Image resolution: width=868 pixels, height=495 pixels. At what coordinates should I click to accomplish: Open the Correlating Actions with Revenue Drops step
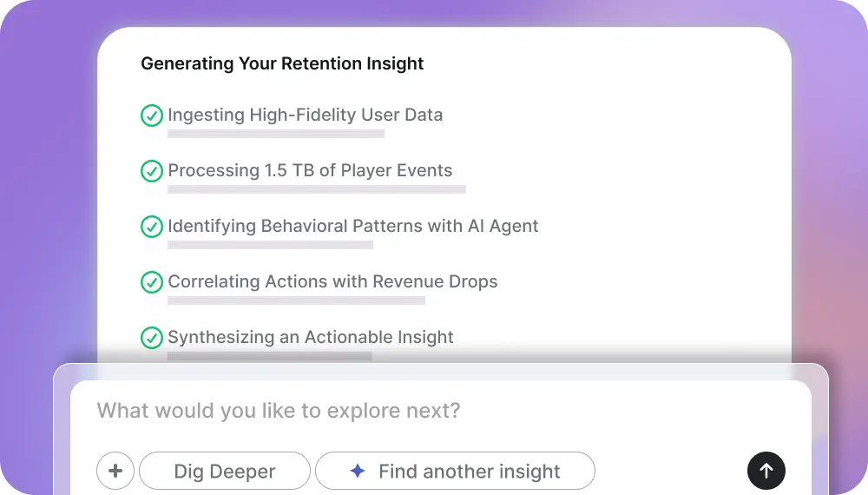click(332, 281)
